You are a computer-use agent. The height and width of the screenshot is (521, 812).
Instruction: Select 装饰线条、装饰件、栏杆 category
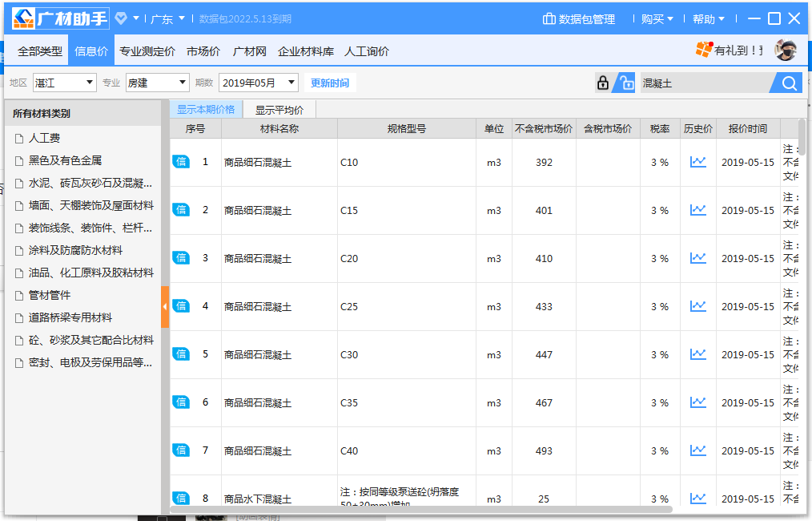[x=90, y=228]
